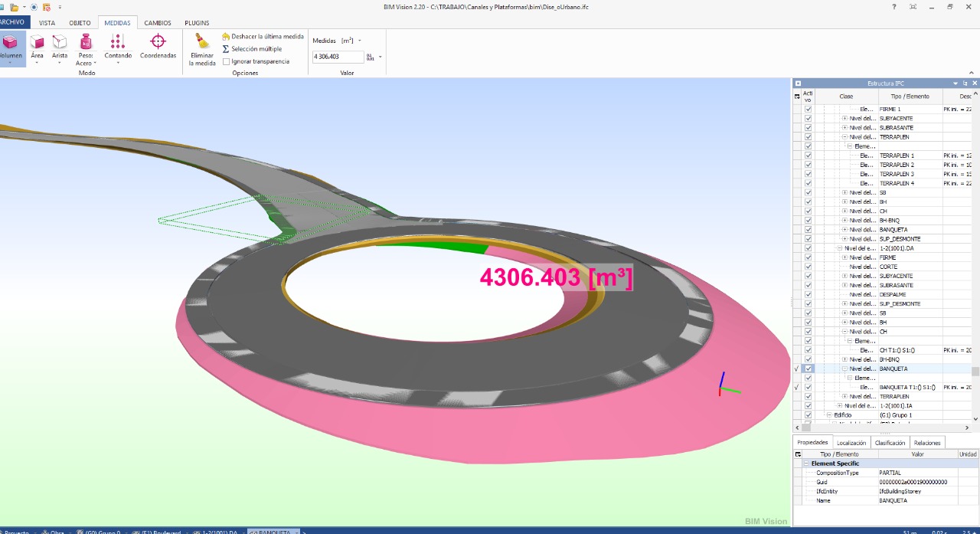Toggle the Activo checkbox for the BANQUETA level
980x534 pixels.
point(808,369)
